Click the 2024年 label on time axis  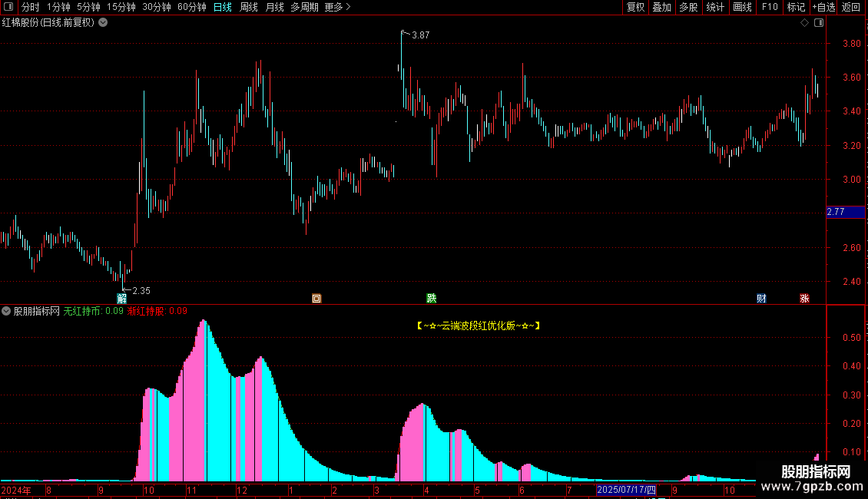pyautogui.click(x=16, y=491)
